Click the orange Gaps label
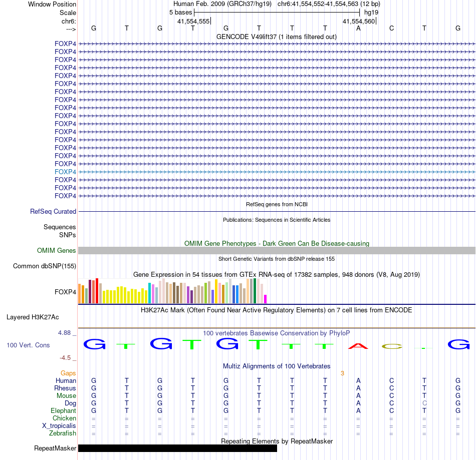 pyautogui.click(x=68, y=373)
